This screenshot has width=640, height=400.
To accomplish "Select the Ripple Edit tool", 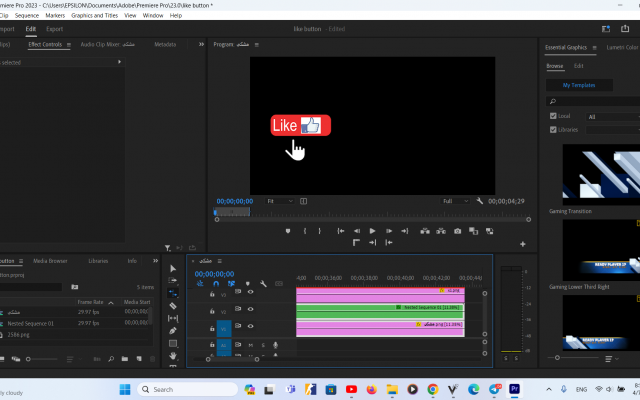I will pyautogui.click(x=173, y=293).
